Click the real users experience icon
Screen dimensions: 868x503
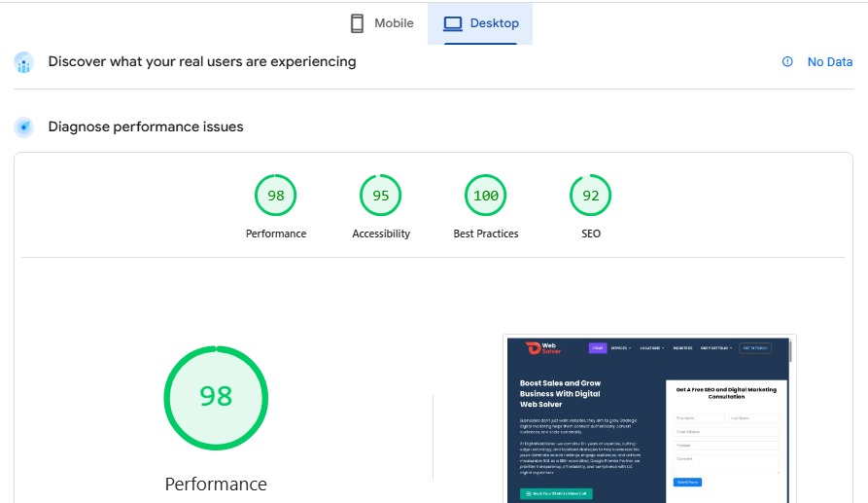[24, 62]
